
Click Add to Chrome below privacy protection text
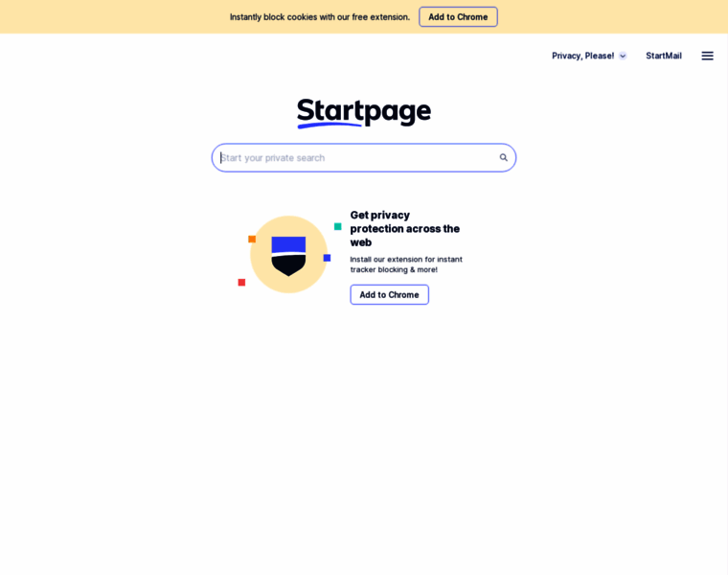(x=389, y=294)
